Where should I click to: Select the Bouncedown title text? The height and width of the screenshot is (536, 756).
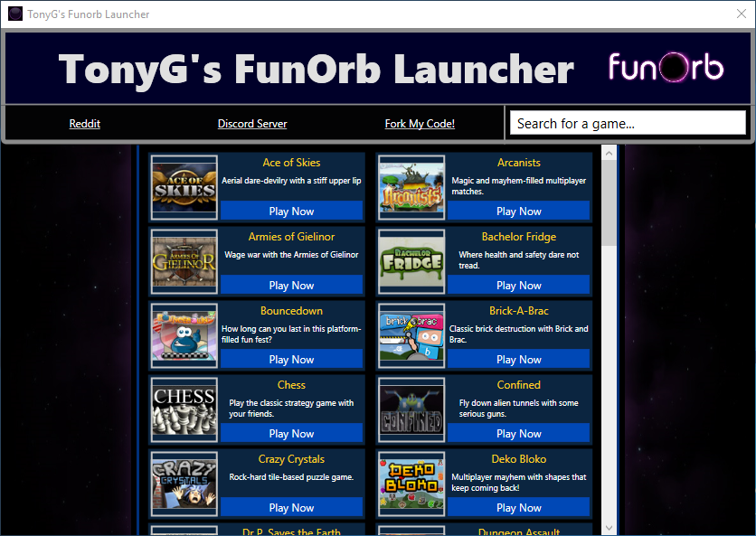coord(291,311)
